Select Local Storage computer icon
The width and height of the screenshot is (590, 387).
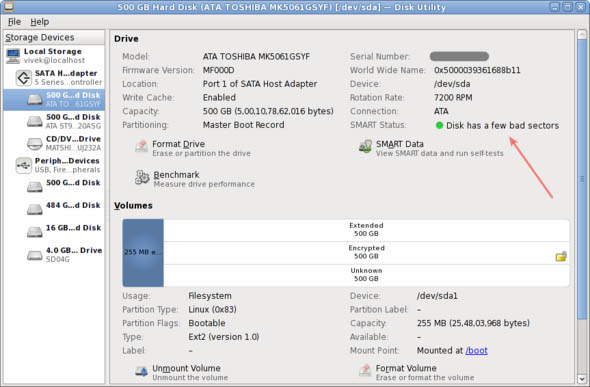click(x=13, y=56)
